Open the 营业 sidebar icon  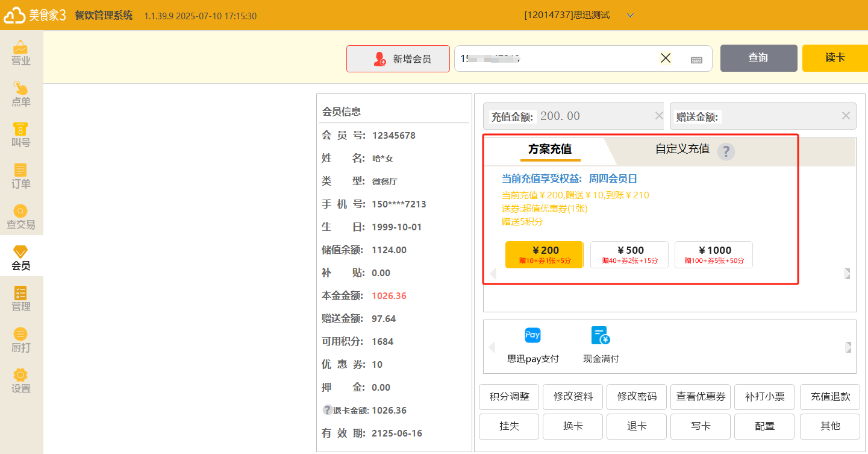pyautogui.click(x=21, y=52)
